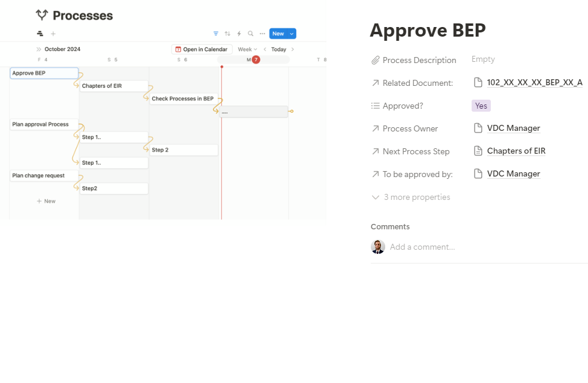Screen dimensions: 588x383
Task: Click the plus icon to add view
Action: (x=53, y=34)
